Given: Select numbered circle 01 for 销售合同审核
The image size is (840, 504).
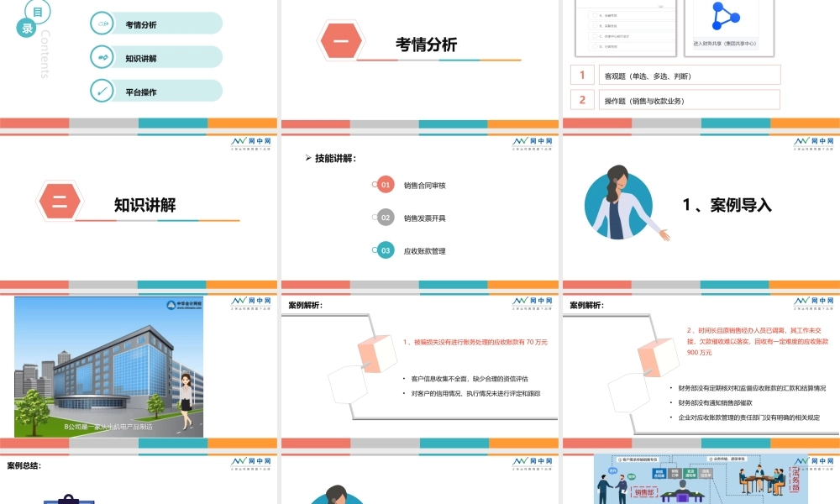Looking at the screenshot, I should (383, 185).
